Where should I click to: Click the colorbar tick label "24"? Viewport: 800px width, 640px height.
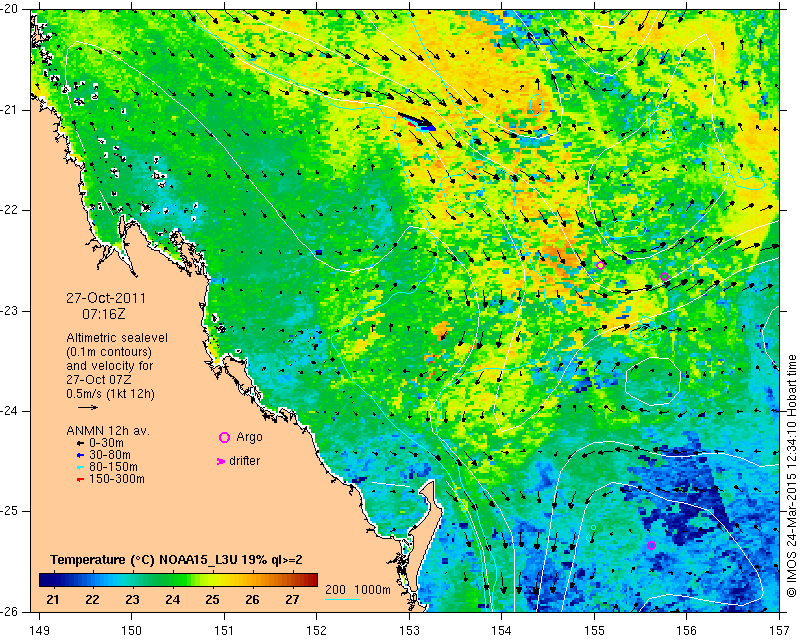coord(172,599)
